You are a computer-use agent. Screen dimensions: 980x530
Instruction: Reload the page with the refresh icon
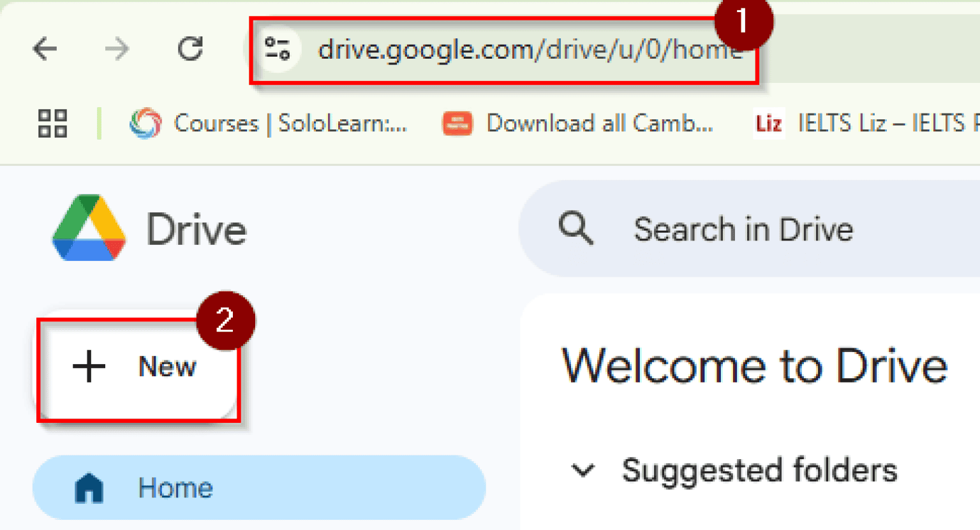190,49
